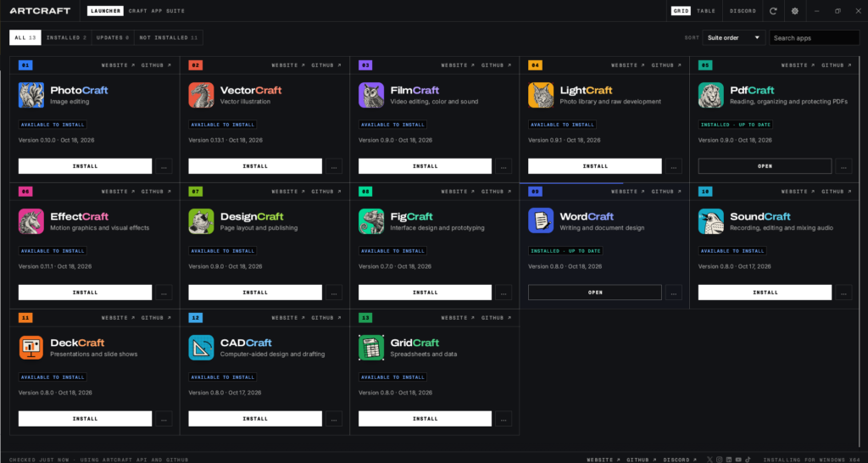Click the PhotoCraft fox app icon
Image resolution: width=868 pixels, height=463 pixels.
click(x=31, y=95)
